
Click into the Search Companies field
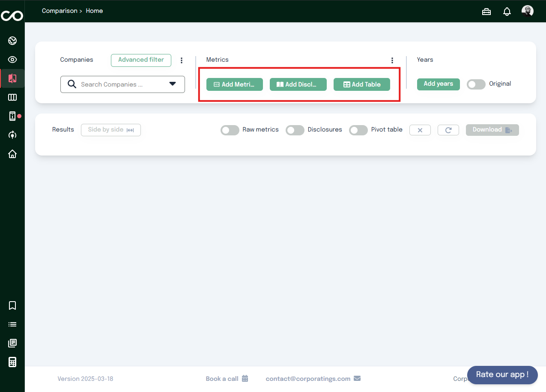pyautogui.click(x=116, y=84)
